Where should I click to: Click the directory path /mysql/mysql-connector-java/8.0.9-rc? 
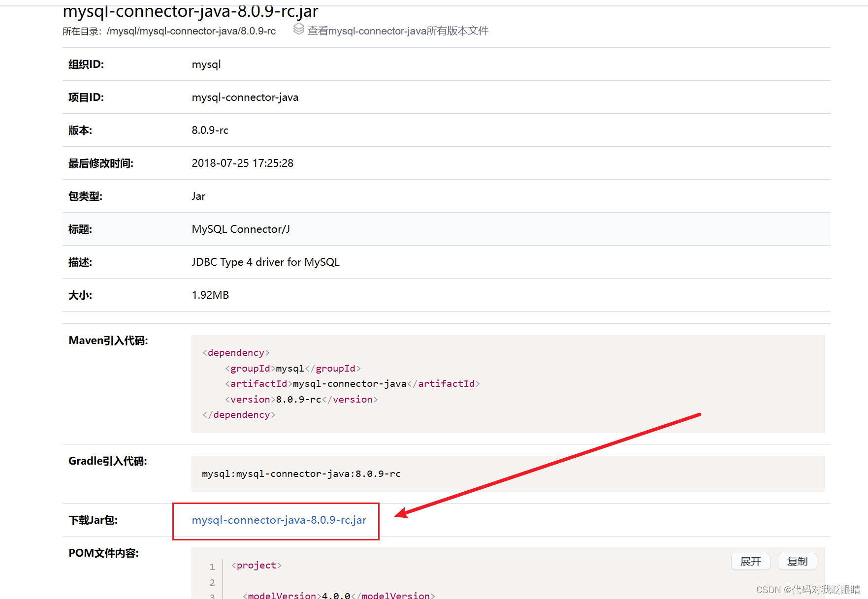click(191, 31)
